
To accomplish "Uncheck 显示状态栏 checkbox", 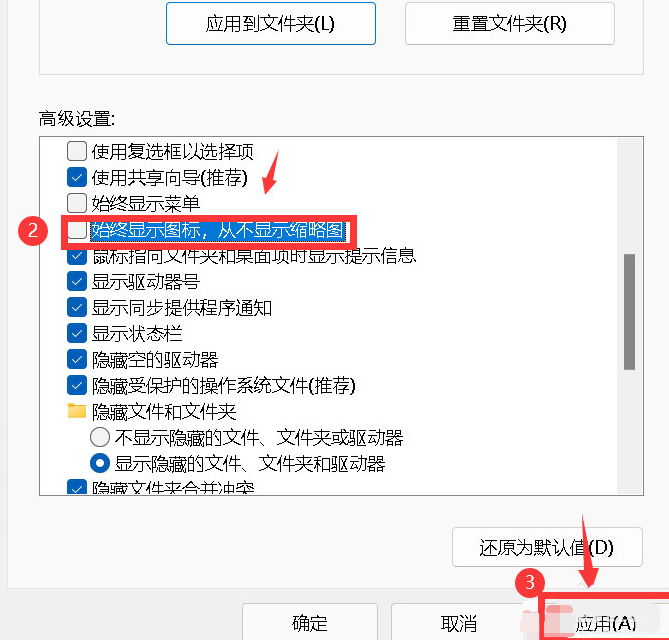I will [x=77, y=334].
